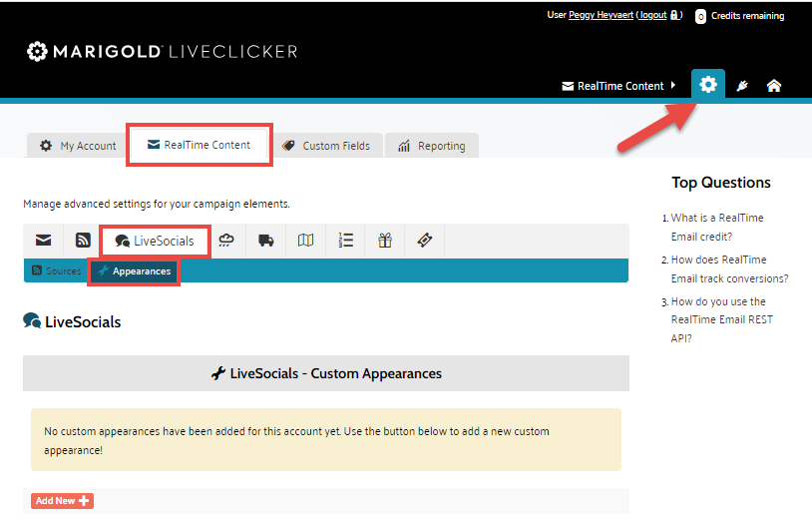Select the LiveSocials element tab
The image size is (812, 524).
tap(155, 241)
